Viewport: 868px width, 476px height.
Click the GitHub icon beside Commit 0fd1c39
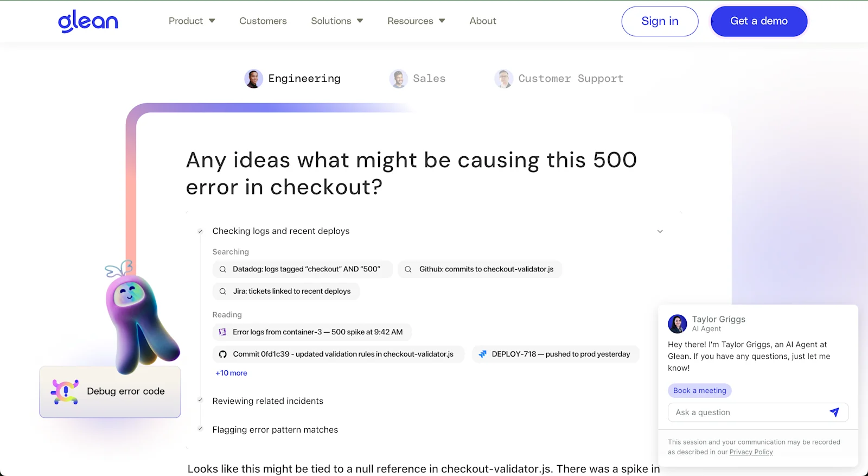pyautogui.click(x=222, y=354)
